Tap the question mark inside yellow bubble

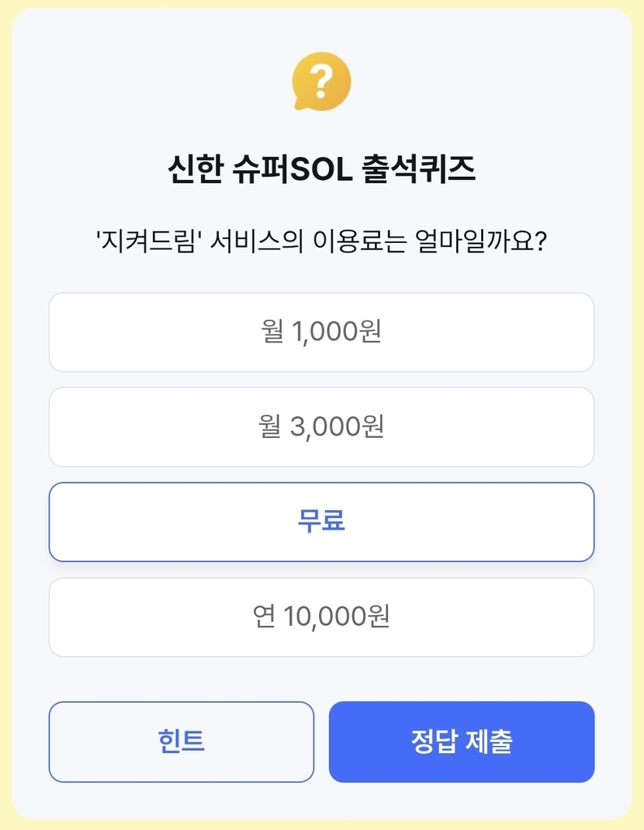[321, 78]
